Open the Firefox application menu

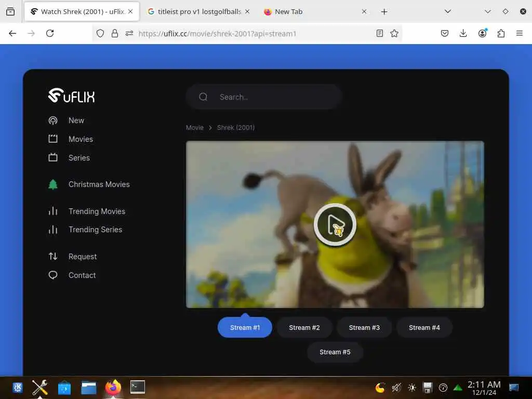pyautogui.click(x=520, y=33)
